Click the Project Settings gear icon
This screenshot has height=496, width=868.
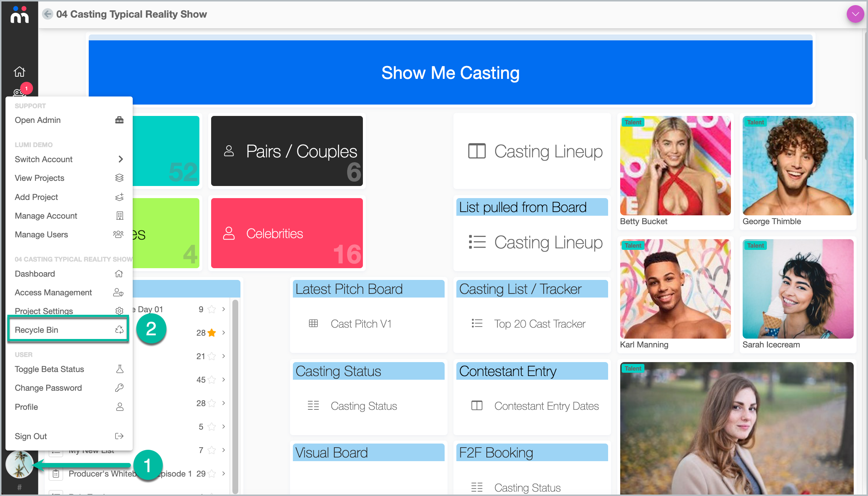[119, 311]
